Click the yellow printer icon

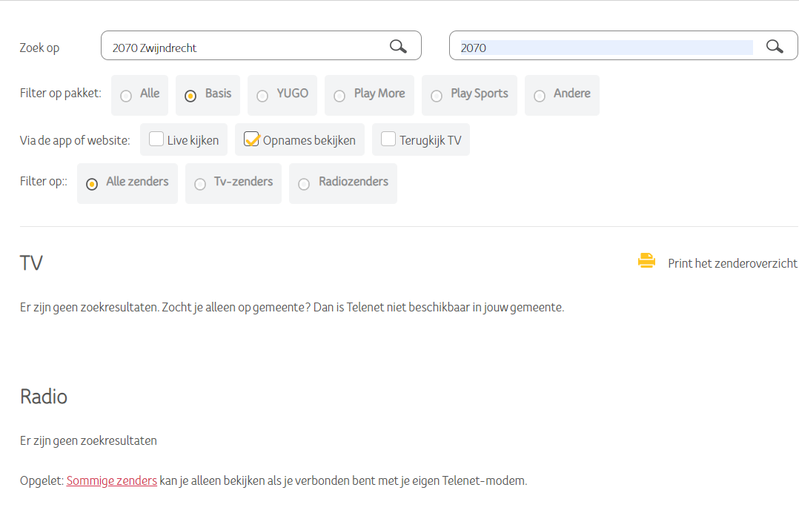[647, 262]
